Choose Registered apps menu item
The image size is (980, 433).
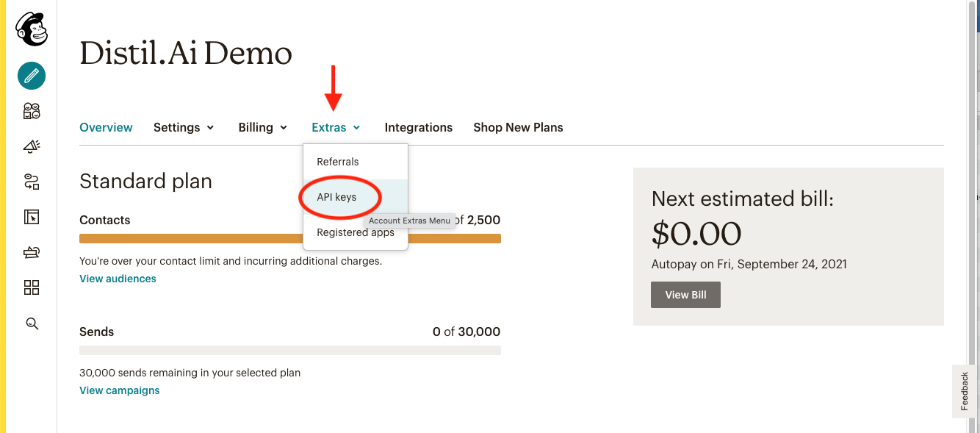click(356, 232)
